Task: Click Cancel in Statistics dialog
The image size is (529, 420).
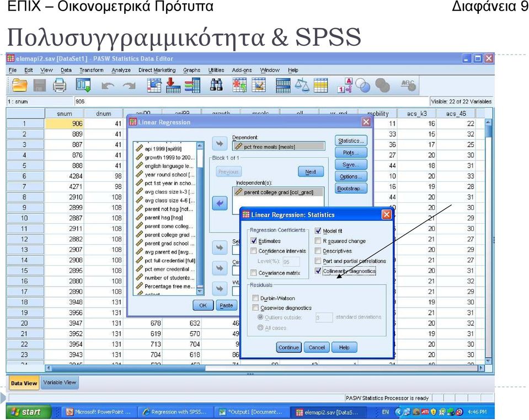Action: (317, 347)
